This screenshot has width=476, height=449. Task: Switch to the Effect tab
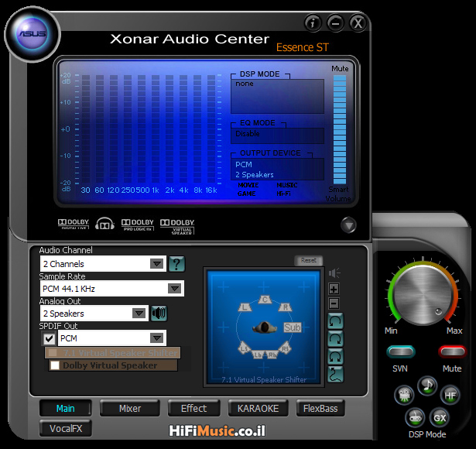coord(193,408)
